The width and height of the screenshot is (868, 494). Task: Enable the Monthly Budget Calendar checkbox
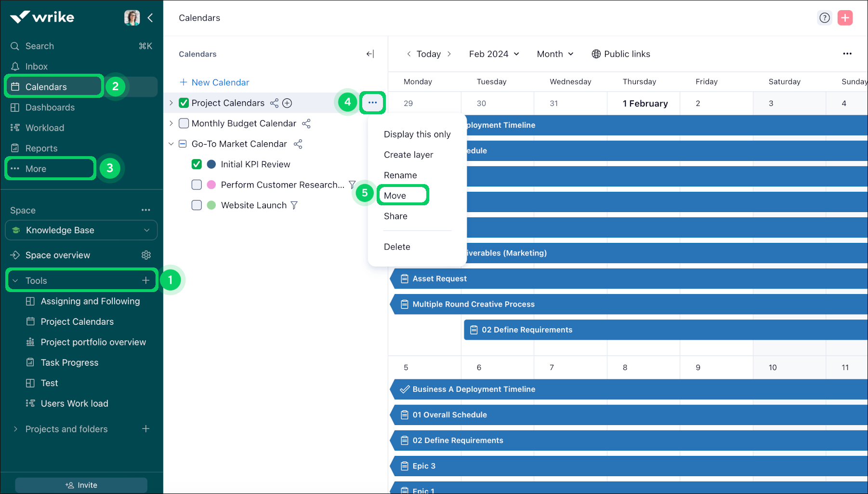184,123
